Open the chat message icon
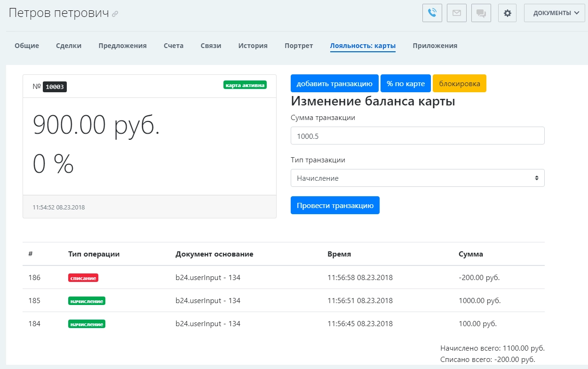588x369 pixels. click(x=481, y=13)
